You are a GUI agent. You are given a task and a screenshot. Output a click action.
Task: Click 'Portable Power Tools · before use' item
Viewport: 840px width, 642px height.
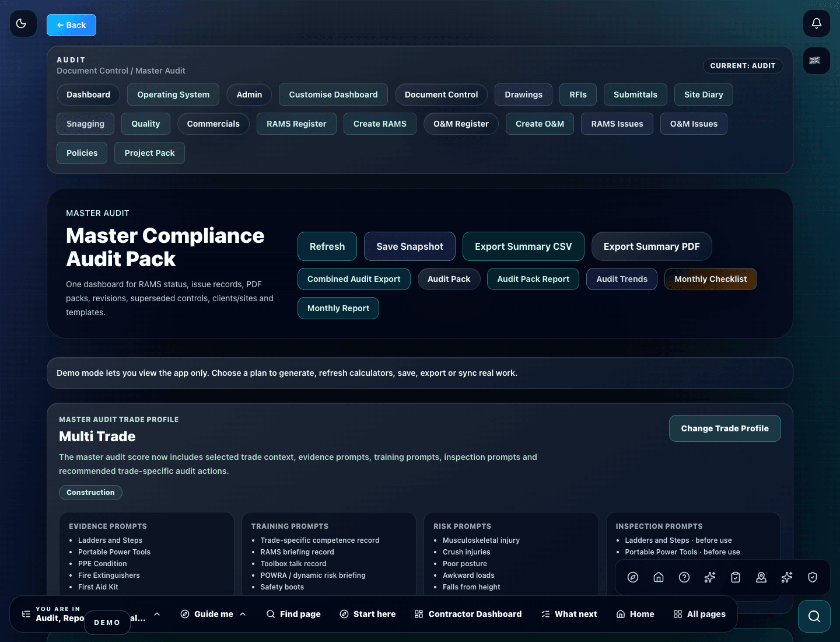tap(682, 552)
